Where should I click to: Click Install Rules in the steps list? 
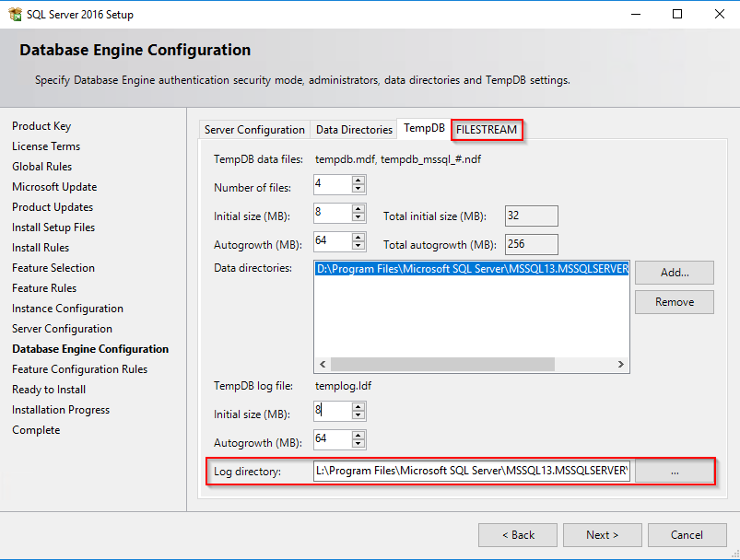41,248
